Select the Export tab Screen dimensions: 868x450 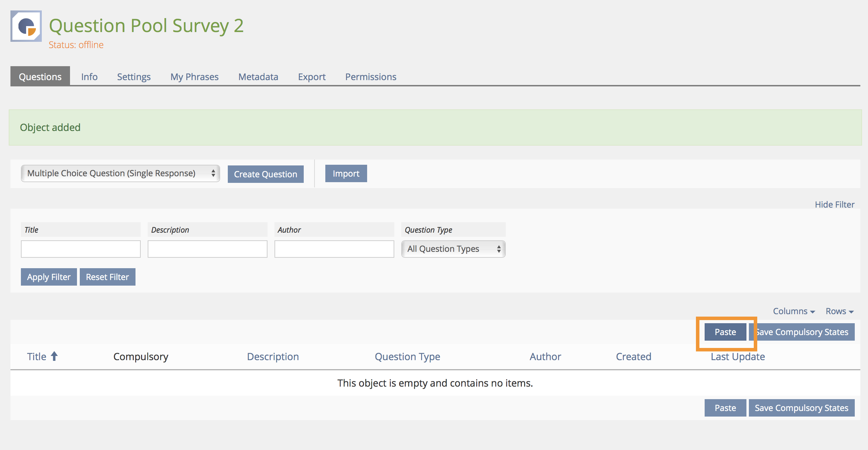[312, 77]
